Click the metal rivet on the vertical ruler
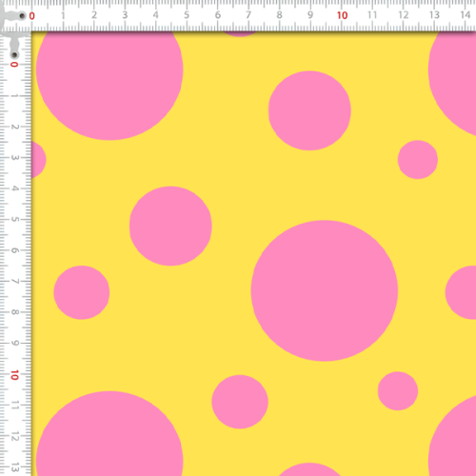Viewport: 476px width, 476px height. pyautogui.click(x=14, y=55)
